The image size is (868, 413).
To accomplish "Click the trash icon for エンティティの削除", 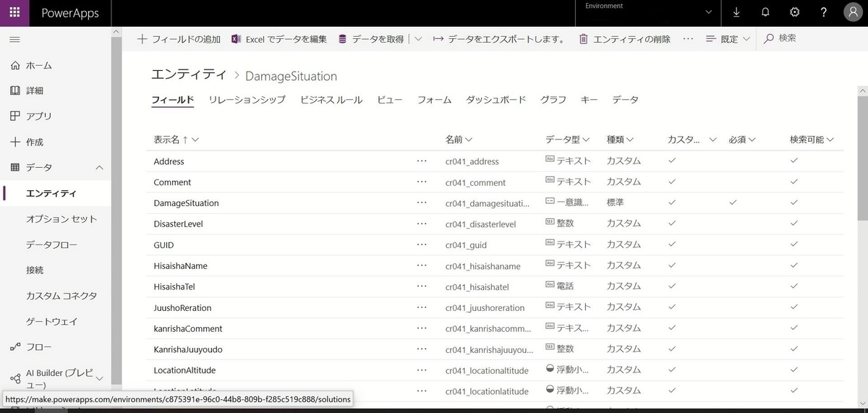I will (x=583, y=39).
